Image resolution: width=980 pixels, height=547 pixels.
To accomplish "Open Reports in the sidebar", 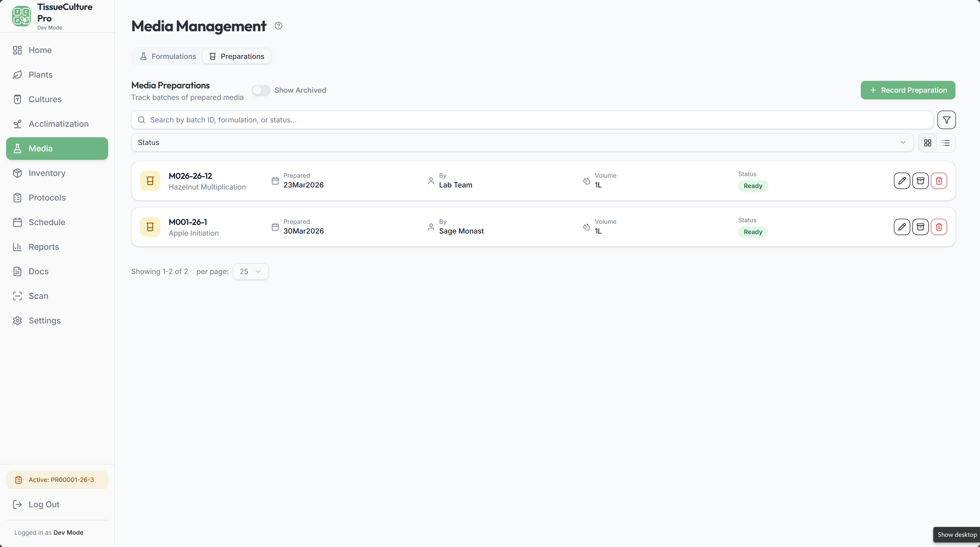I will click(x=57, y=247).
